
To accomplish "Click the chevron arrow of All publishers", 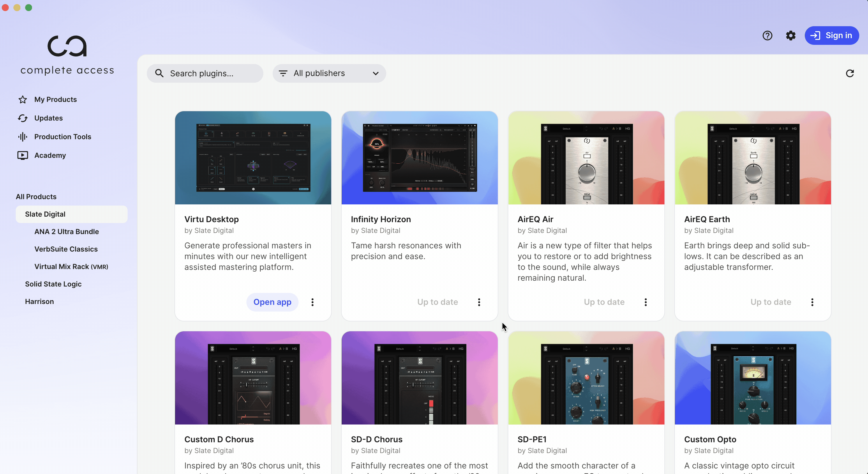I will [x=376, y=73].
